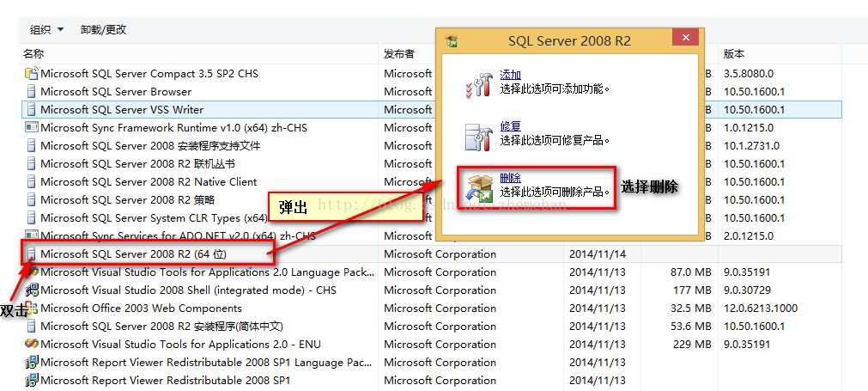This screenshot has height=391, width=868.
Task: Click icon of SQL Server 2008 R2 联机丛书
Action: click(32, 163)
